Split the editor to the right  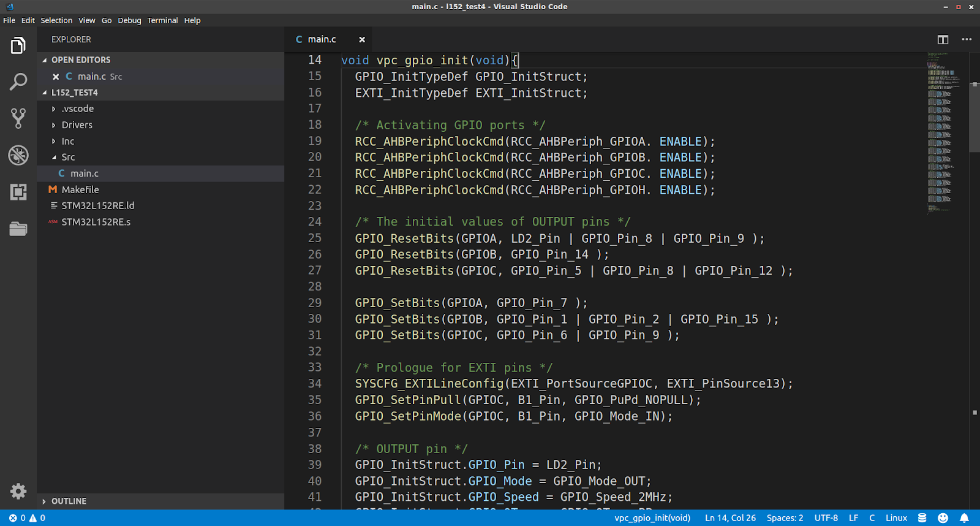[x=943, y=39]
